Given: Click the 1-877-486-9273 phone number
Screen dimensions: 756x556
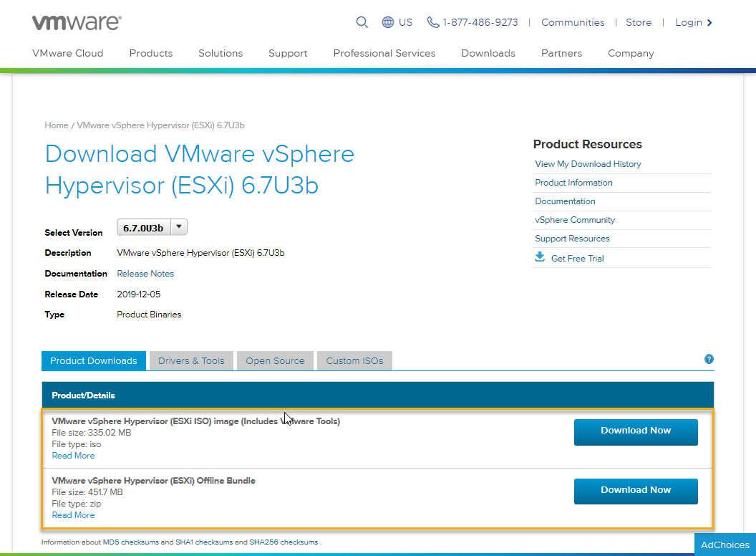Looking at the screenshot, I should pyautogui.click(x=480, y=23).
